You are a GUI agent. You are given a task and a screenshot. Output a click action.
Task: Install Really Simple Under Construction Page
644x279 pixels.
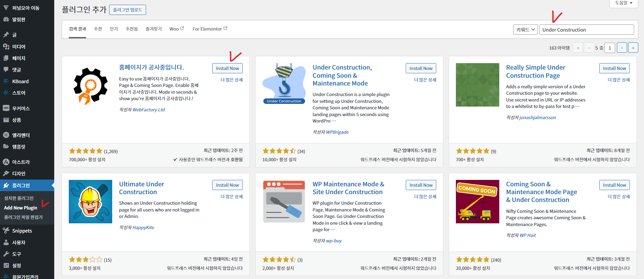click(615, 68)
